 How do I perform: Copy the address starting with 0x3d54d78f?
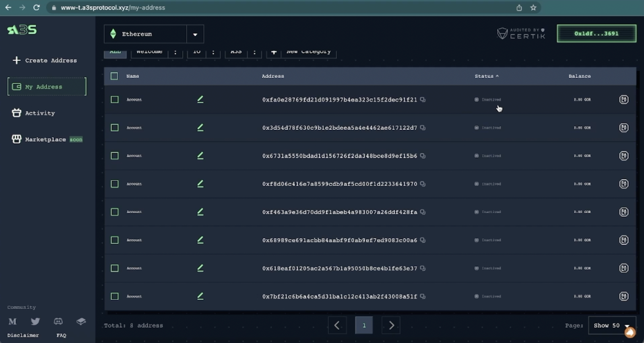[423, 127]
